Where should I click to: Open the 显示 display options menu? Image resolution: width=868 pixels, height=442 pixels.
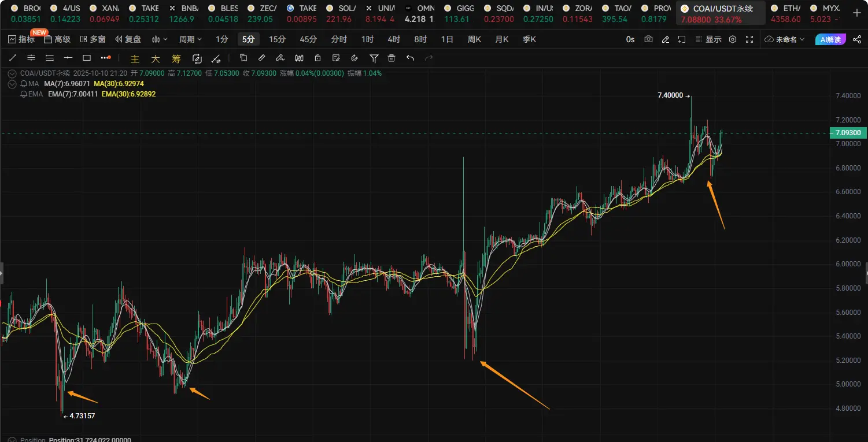[709, 39]
